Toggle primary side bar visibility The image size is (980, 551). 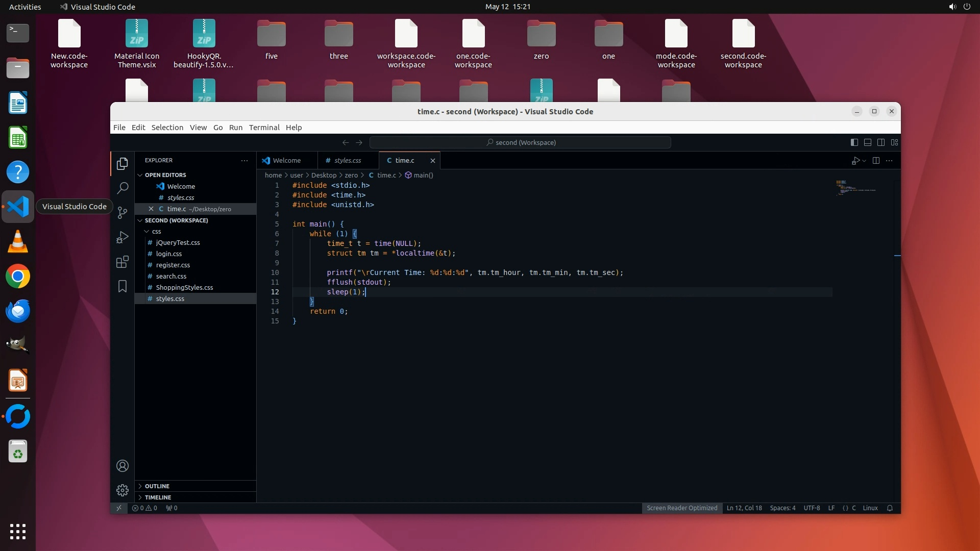(854, 142)
